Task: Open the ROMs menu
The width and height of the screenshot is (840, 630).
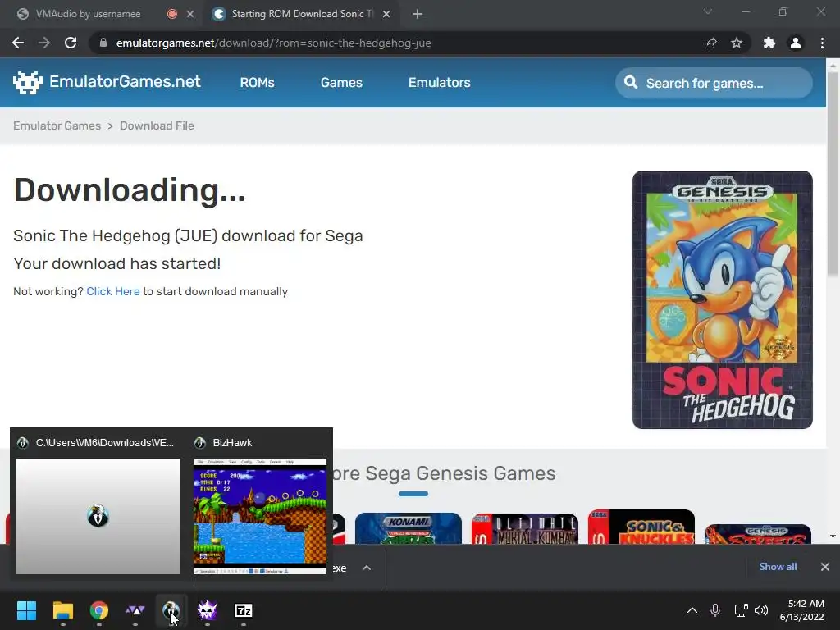Action: (257, 83)
